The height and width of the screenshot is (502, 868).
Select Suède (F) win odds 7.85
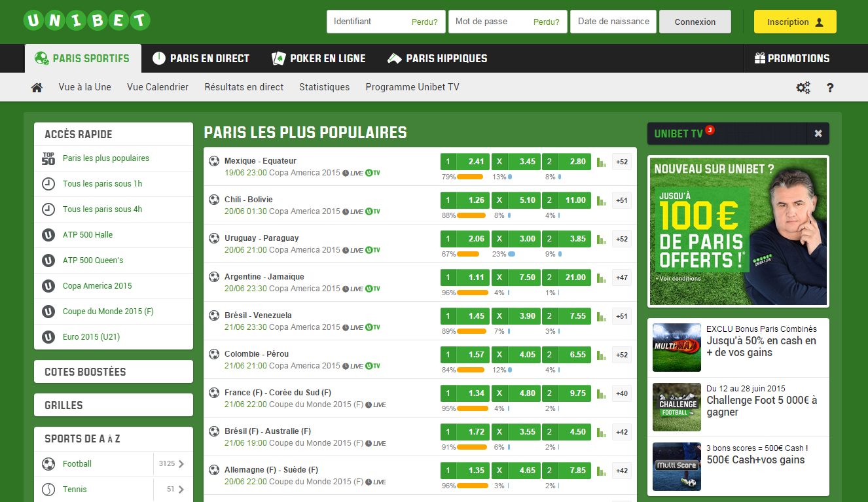point(566,471)
